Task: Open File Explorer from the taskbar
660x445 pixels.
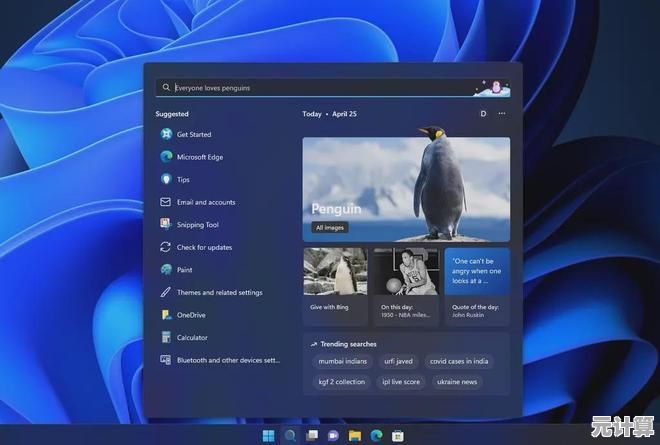Action: (355, 436)
